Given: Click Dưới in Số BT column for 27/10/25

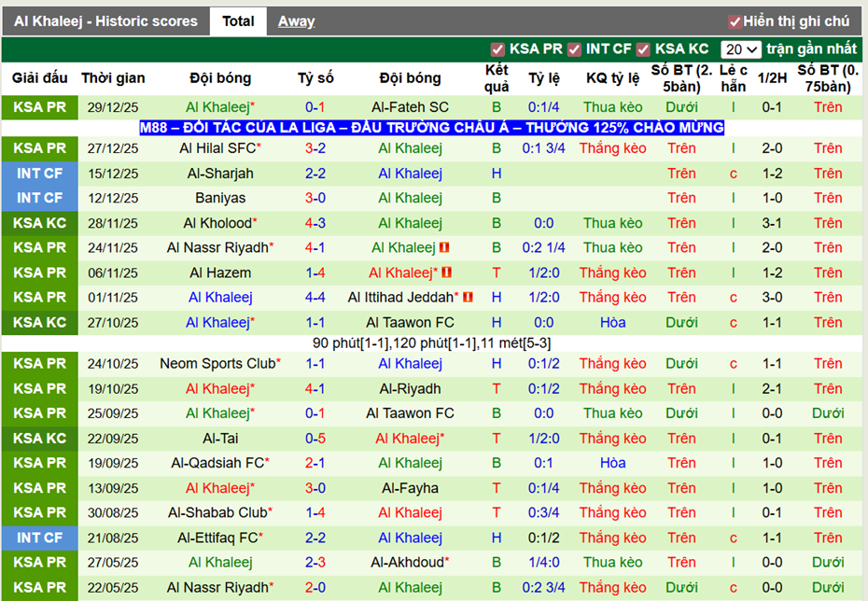Looking at the screenshot, I should point(681,323).
